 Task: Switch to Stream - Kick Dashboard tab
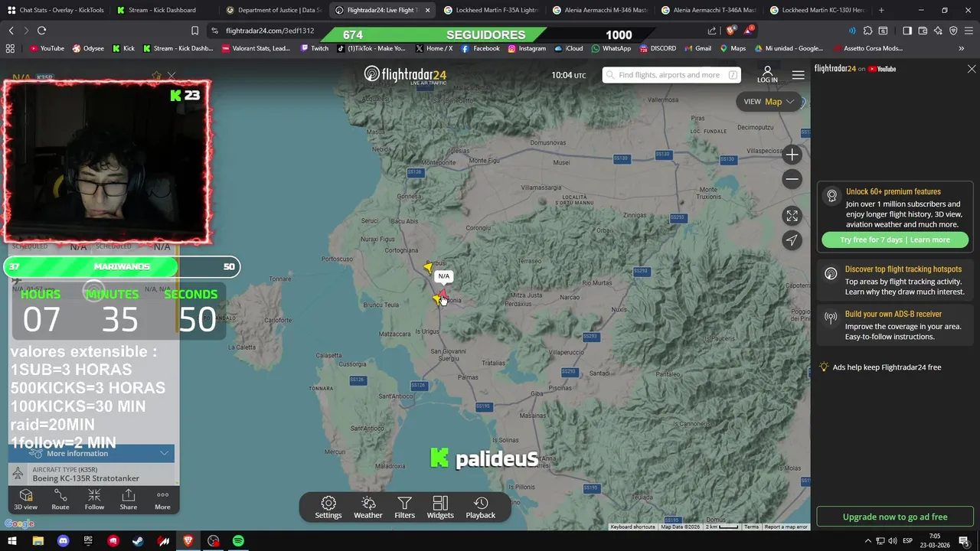(x=162, y=10)
